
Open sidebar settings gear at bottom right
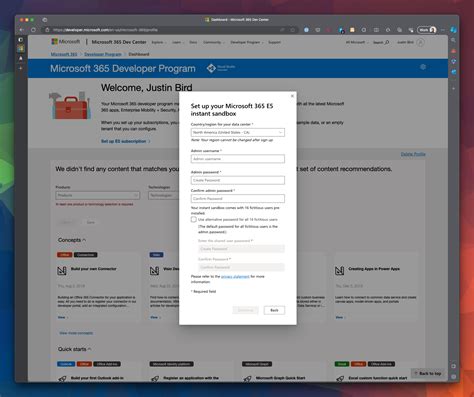453,377
